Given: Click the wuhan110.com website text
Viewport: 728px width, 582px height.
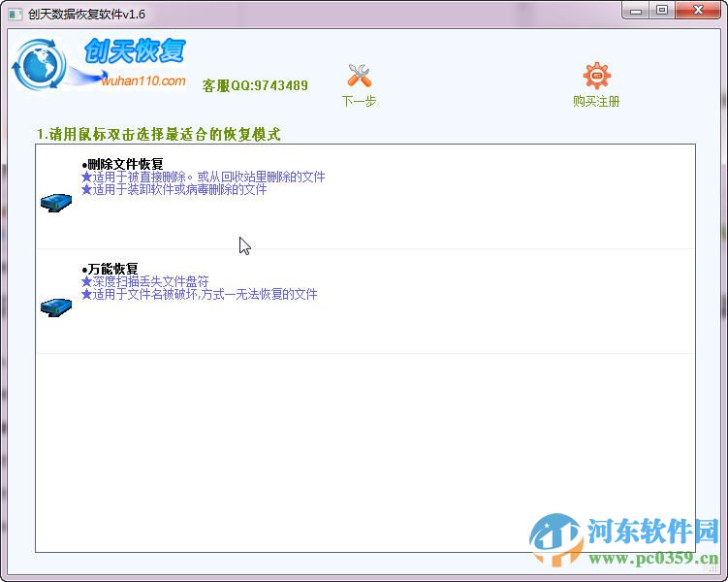Looking at the screenshot, I should (x=143, y=81).
